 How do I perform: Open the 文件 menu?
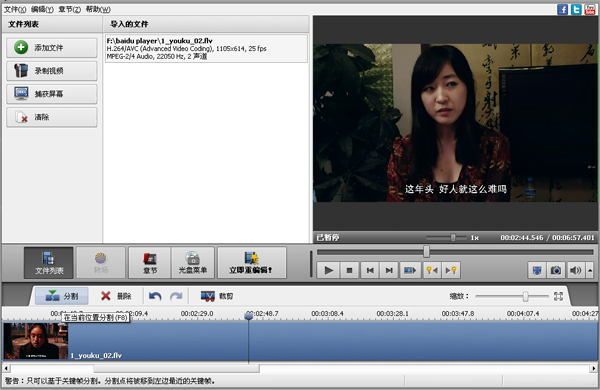point(15,9)
